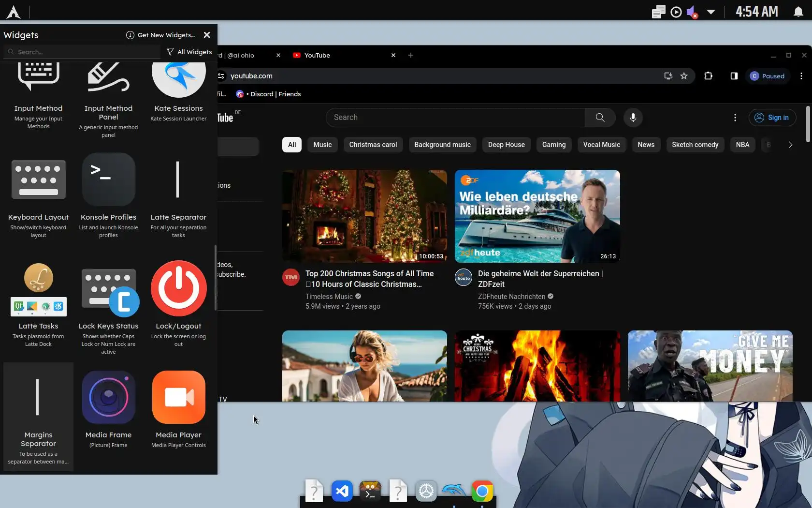This screenshot has height=508, width=812.
Task: Select the Gaming filter chip
Action: [x=554, y=145]
